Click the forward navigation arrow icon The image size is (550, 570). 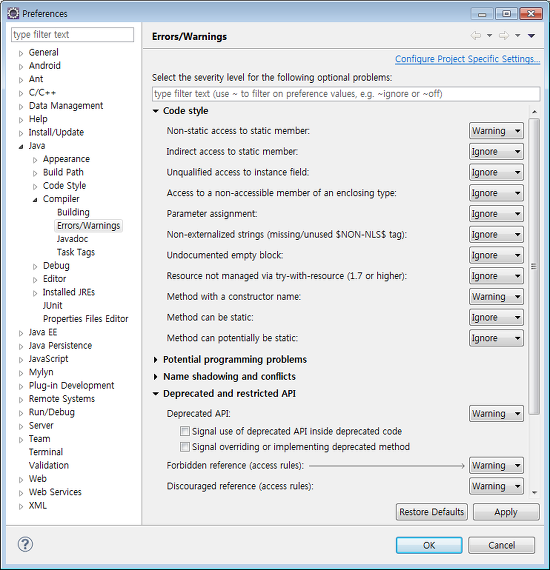[503, 36]
